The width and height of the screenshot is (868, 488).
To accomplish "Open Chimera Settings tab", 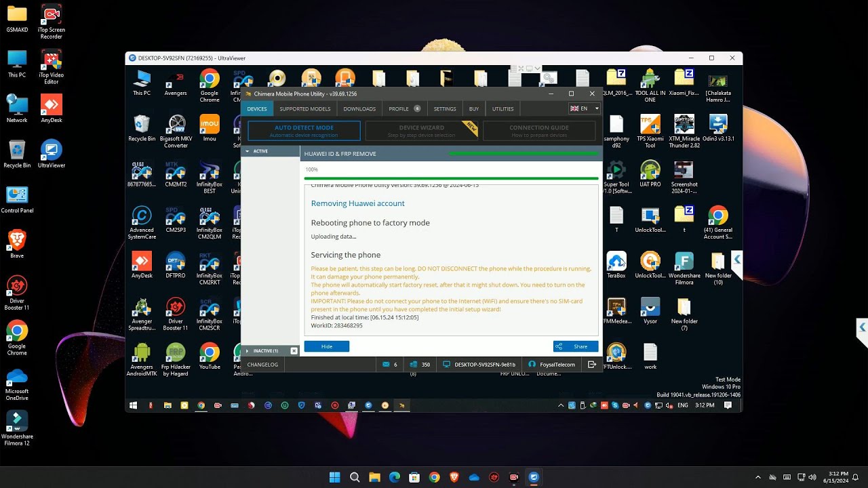I will point(445,108).
